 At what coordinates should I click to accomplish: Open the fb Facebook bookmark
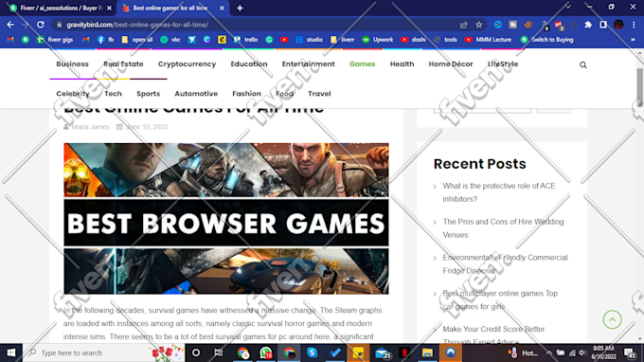(105, 40)
